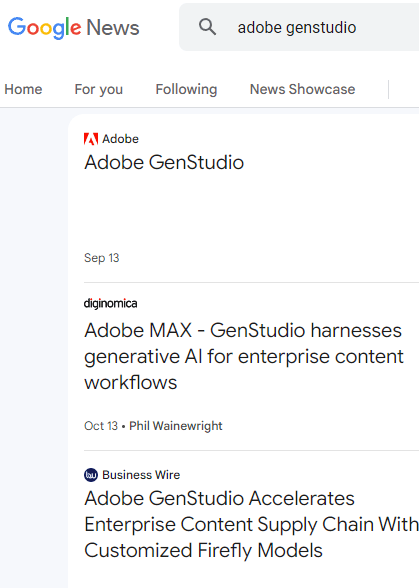Click the Business Wire source name

(141, 475)
